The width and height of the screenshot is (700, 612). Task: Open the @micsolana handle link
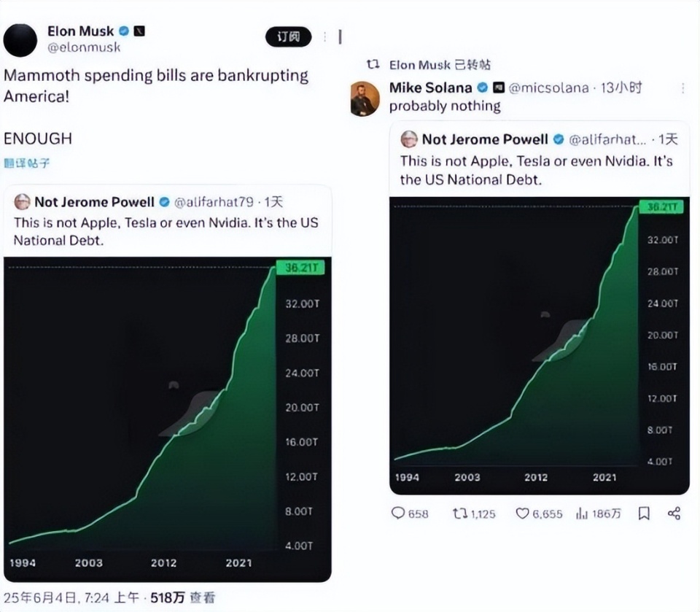pyautogui.click(x=548, y=88)
